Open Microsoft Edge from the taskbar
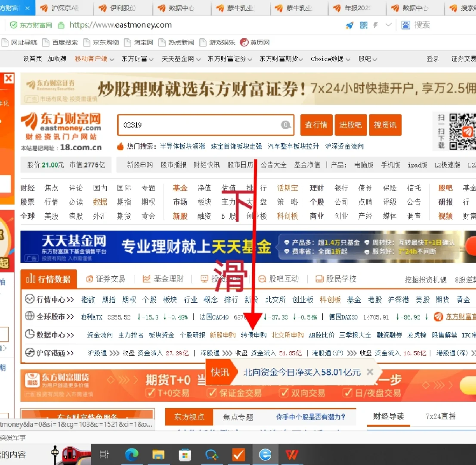476x465 pixels. [x=131, y=454]
